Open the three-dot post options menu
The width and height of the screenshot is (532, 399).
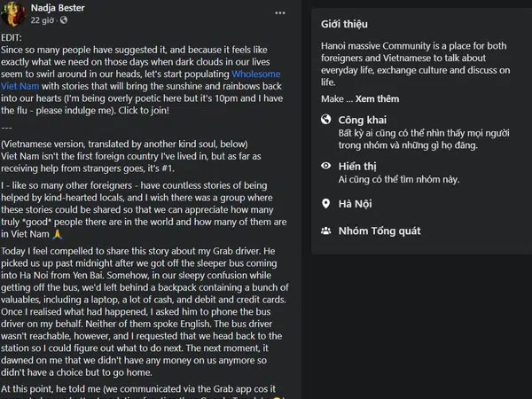click(280, 13)
